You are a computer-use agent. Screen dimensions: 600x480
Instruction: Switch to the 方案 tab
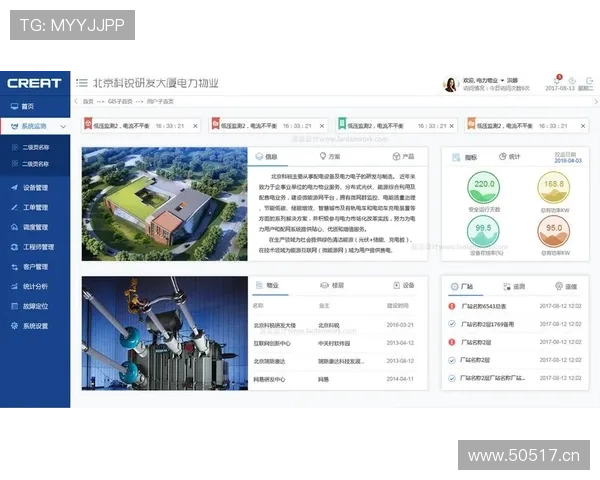[x=330, y=157]
